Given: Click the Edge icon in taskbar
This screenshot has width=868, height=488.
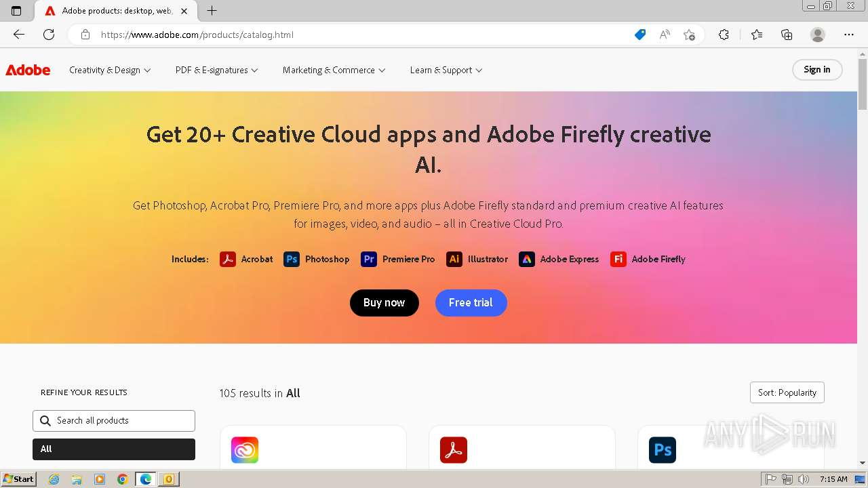Looking at the screenshot, I should click(145, 479).
